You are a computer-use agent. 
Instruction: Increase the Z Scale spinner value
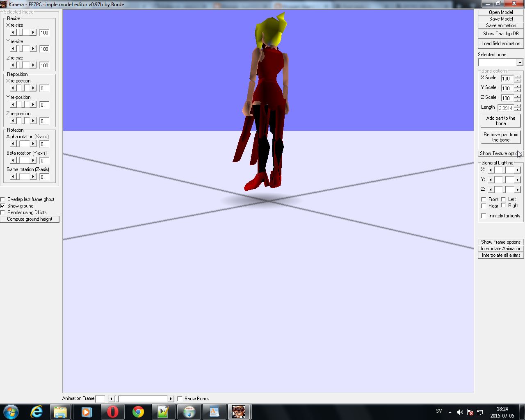pos(518,96)
